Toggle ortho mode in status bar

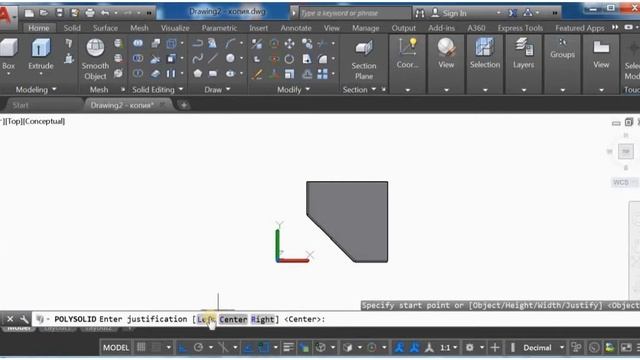coord(182,348)
